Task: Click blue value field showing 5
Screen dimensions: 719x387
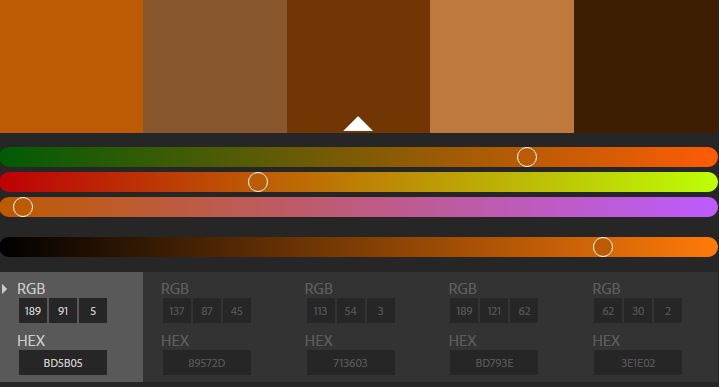Action: pos(93,311)
